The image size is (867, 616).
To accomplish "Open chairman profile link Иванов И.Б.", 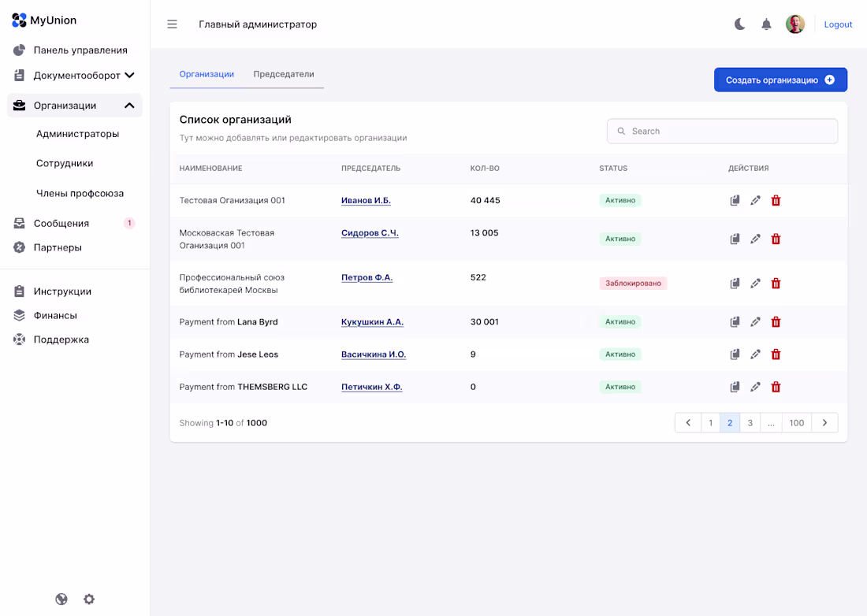I will [366, 200].
